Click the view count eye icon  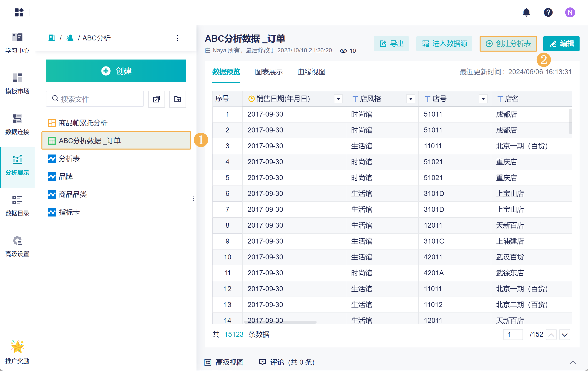pos(343,51)
